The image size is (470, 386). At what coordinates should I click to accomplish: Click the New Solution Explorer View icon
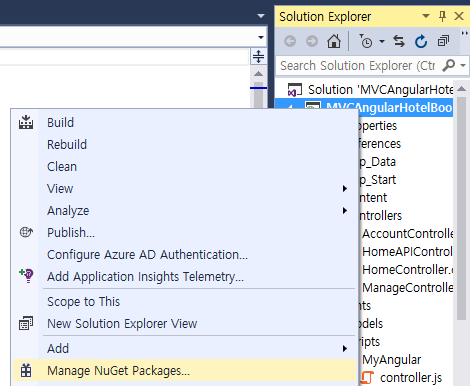(x=26, y=323)
